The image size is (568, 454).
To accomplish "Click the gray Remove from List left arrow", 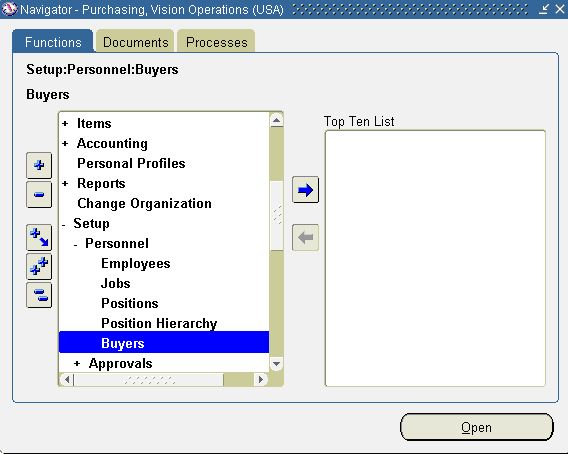I will 305,238.
